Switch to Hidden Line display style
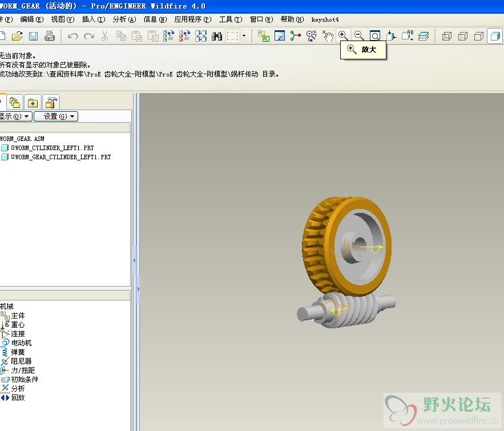The image size is (504, 431). [x=463, y=36]
